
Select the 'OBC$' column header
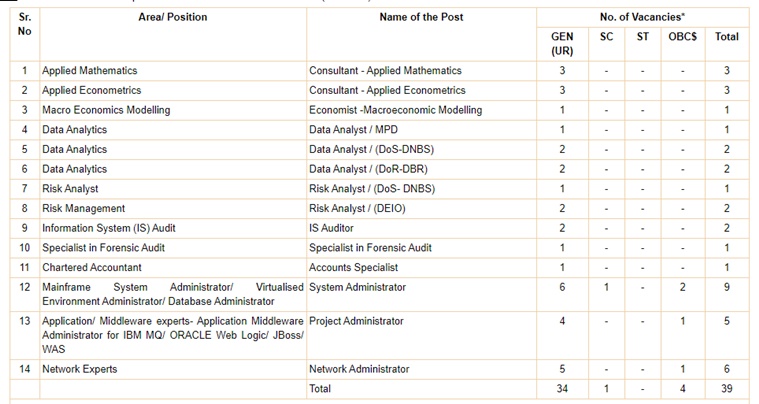[x=683, y=37]
